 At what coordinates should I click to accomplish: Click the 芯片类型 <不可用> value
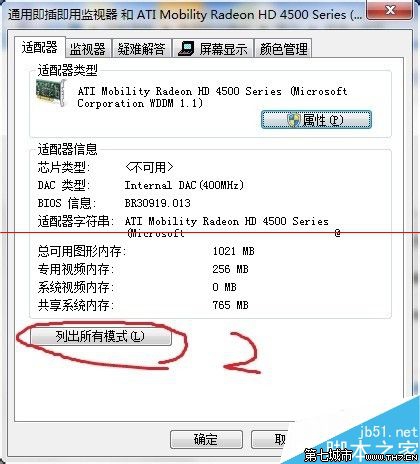149,167
